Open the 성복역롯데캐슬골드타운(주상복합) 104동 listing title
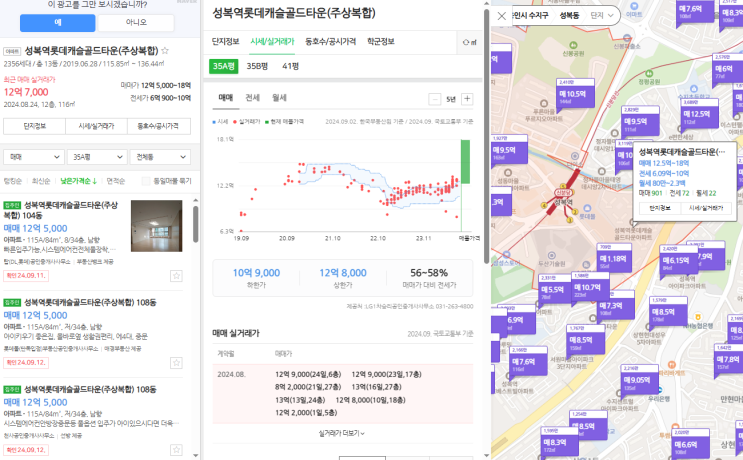The height and width of the screenshot is (460, 743). click(61, 210)
